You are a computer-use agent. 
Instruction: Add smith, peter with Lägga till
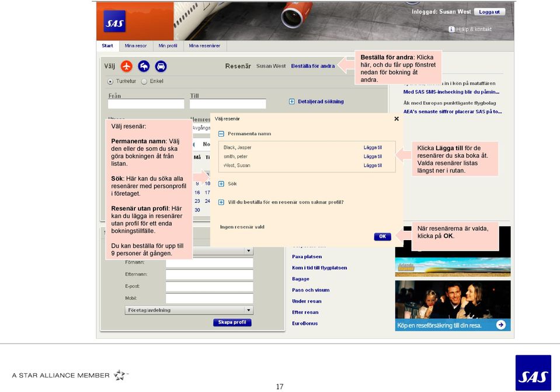click(x=373, y=157)
